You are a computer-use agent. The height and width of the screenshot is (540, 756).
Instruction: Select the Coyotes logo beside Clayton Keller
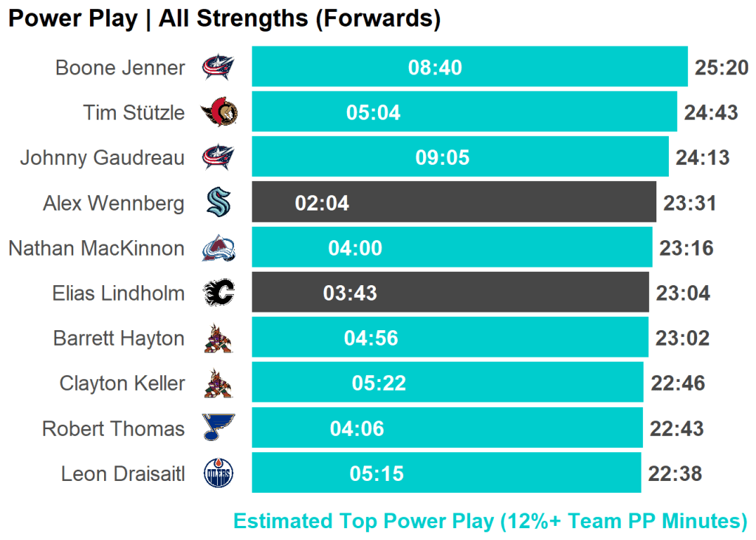click(219, 383)
